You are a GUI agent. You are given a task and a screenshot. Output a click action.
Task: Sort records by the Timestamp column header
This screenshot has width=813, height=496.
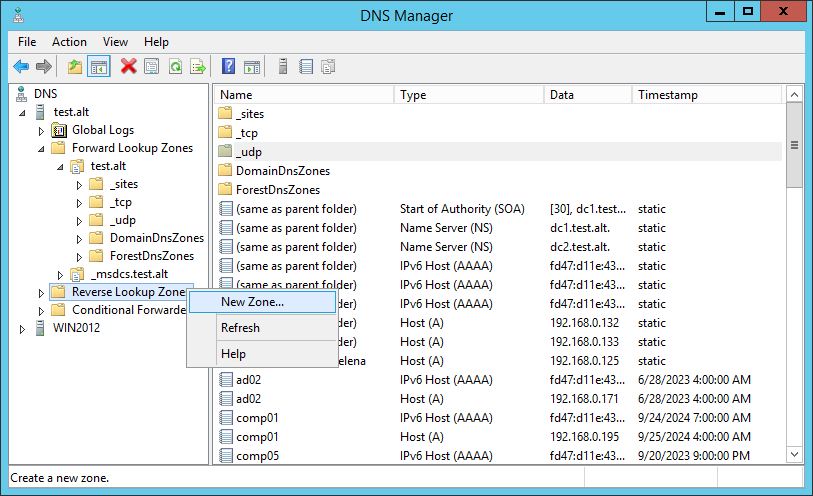(x=705, y=95)
